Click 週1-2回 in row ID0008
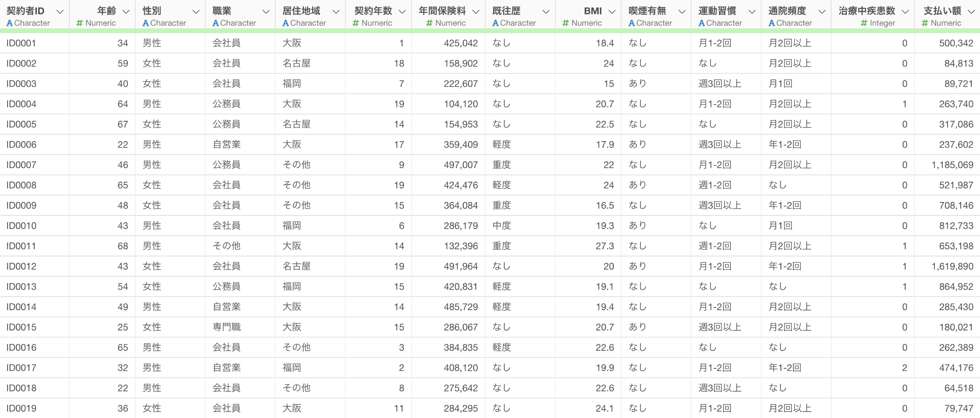This screenshot has width=980, height=418. (715, 185)
